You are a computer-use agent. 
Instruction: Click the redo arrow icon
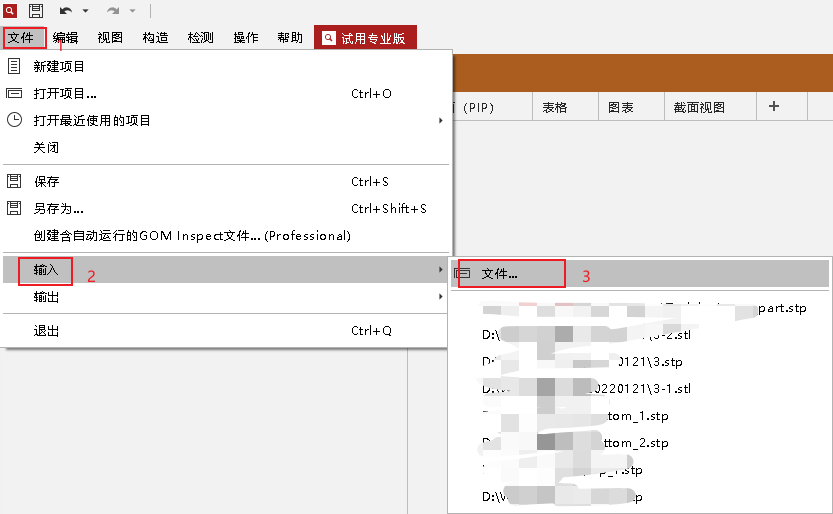[113, 11]
